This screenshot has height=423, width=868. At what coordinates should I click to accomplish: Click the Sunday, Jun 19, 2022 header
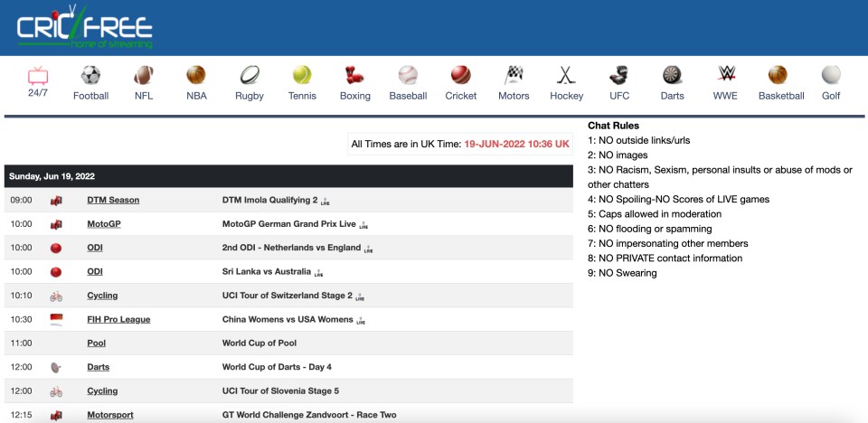pyautogui.click(x=288, y=176)
